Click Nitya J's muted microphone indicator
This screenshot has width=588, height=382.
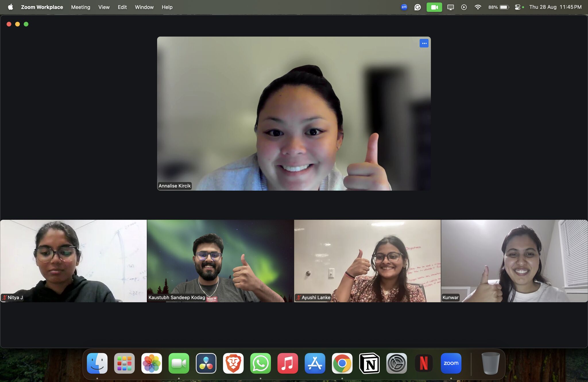click(5, 298)
